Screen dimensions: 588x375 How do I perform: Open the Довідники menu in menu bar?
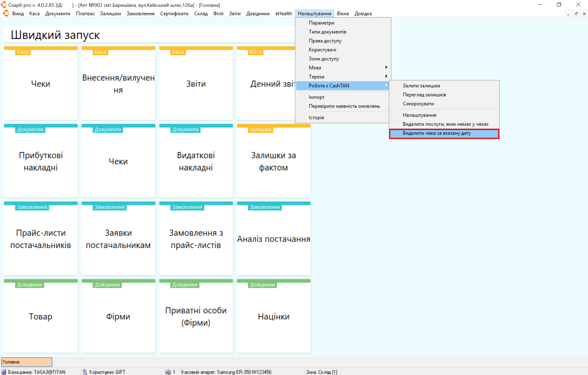point(257,14)
